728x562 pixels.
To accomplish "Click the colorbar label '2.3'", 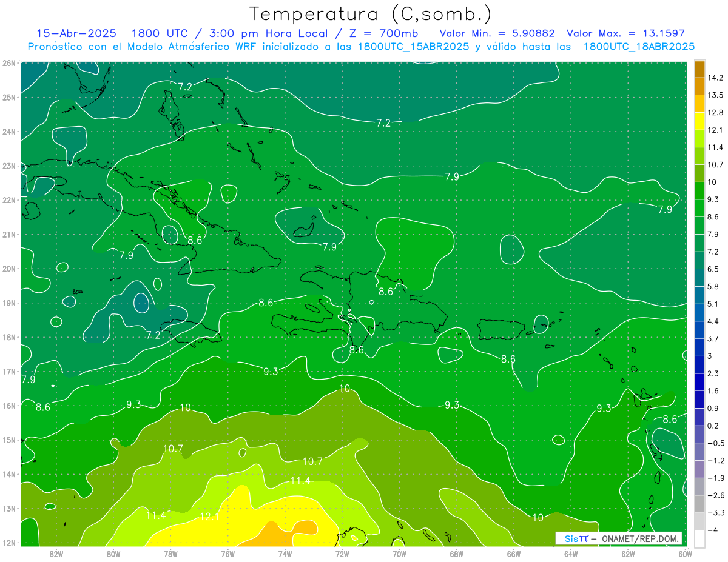I will (713, 373).
